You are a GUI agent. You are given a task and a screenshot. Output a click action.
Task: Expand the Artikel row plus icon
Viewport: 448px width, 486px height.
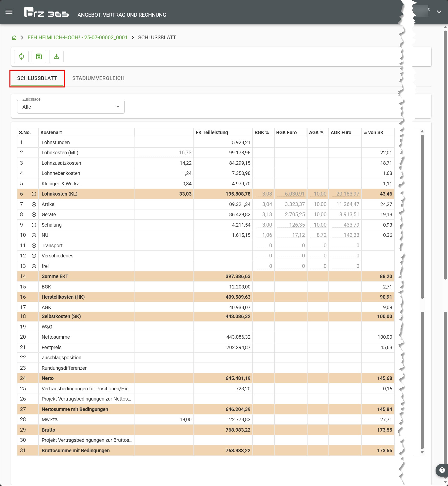coord(34,204)
